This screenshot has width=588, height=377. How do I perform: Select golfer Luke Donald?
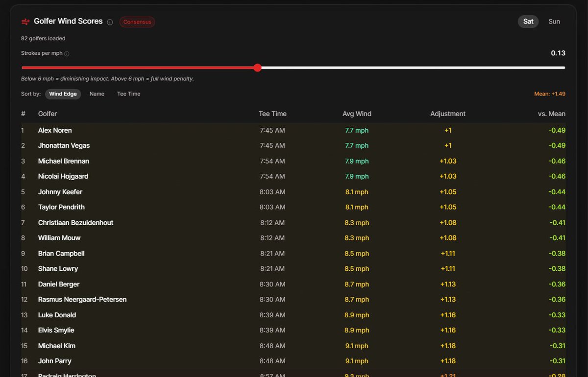(x=57, y=315)
